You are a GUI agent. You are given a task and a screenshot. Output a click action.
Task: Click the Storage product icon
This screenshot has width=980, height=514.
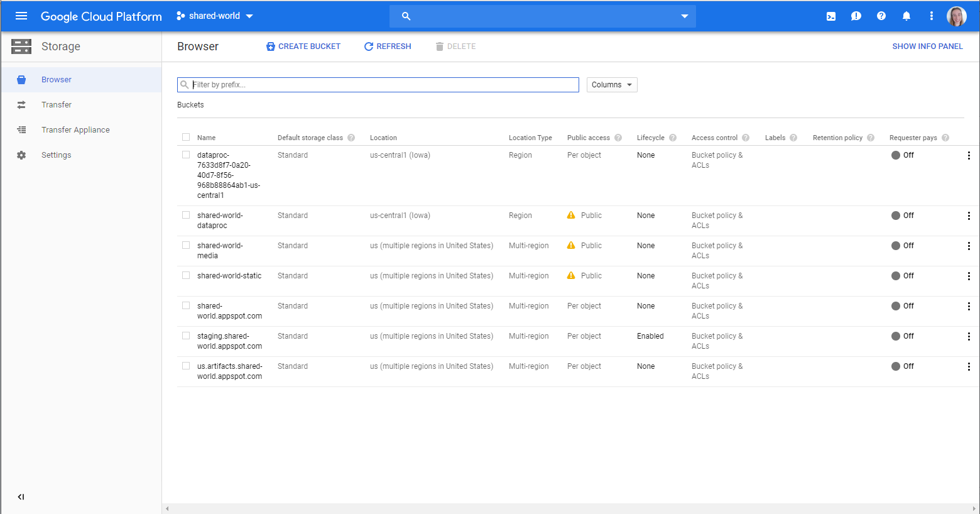(x=21, y=46)
